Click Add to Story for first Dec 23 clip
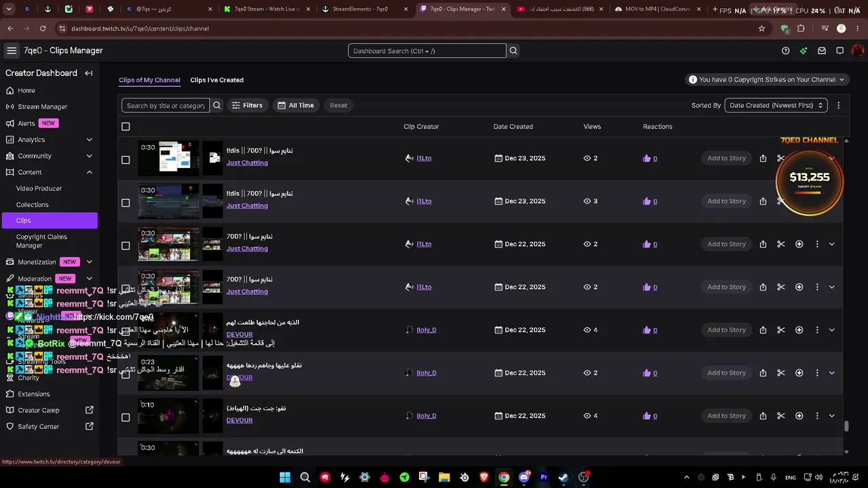868x488 pixels. tap(726, 159)
